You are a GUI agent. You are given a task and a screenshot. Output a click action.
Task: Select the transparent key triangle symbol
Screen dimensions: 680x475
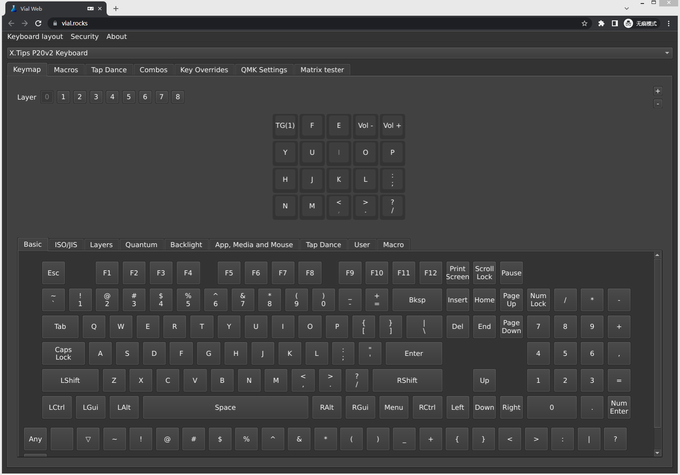(88, 438)
